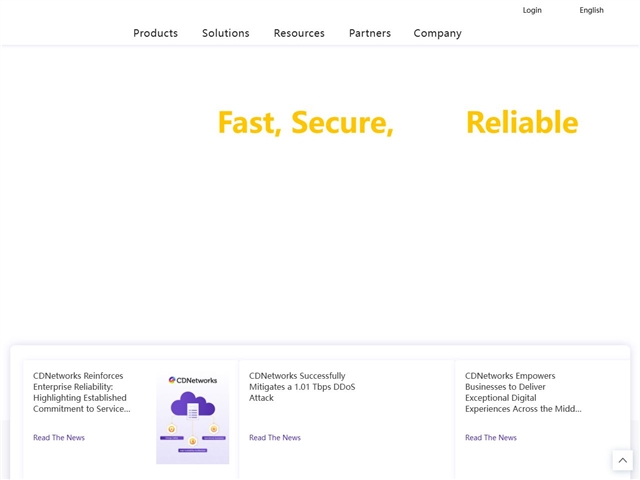Image resolution: width=640 pixels, height=480 pixels.
Task: Open the Company menu
Action: [x=438, y=33]
